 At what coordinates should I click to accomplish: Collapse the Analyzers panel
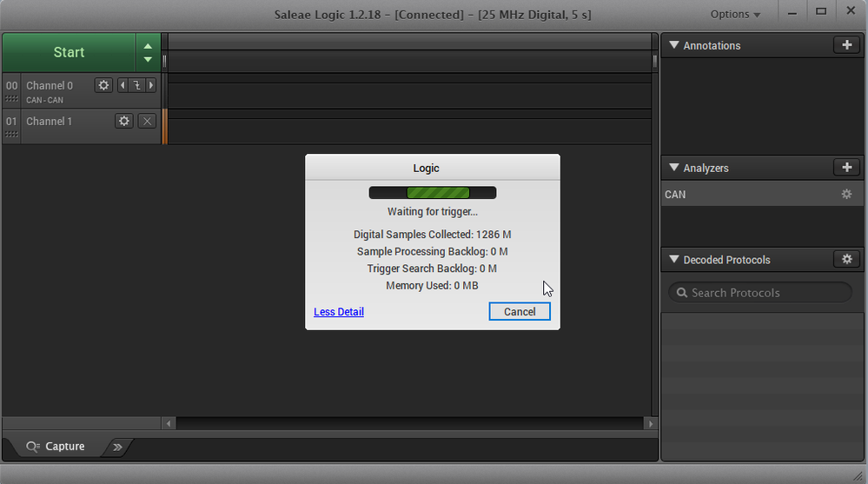click(673, 167)
